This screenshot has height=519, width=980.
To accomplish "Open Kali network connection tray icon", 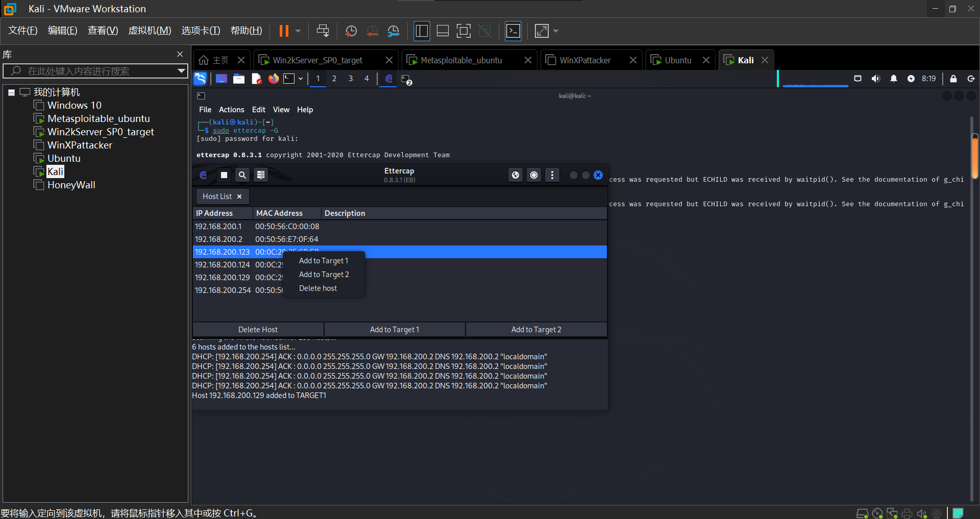I will coord(858,79).
